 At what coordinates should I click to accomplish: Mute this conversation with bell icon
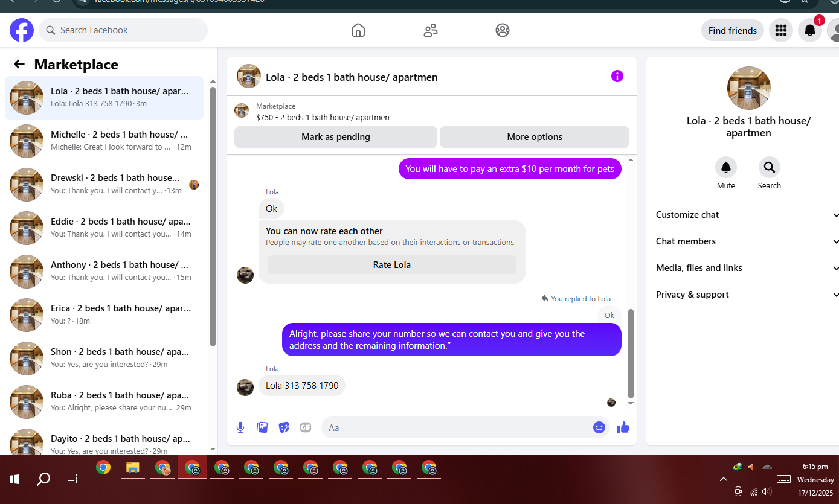point(726,167)
